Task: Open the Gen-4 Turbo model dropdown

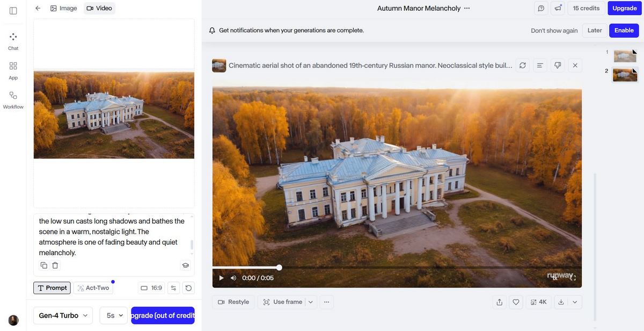Action: coord(63,315)
